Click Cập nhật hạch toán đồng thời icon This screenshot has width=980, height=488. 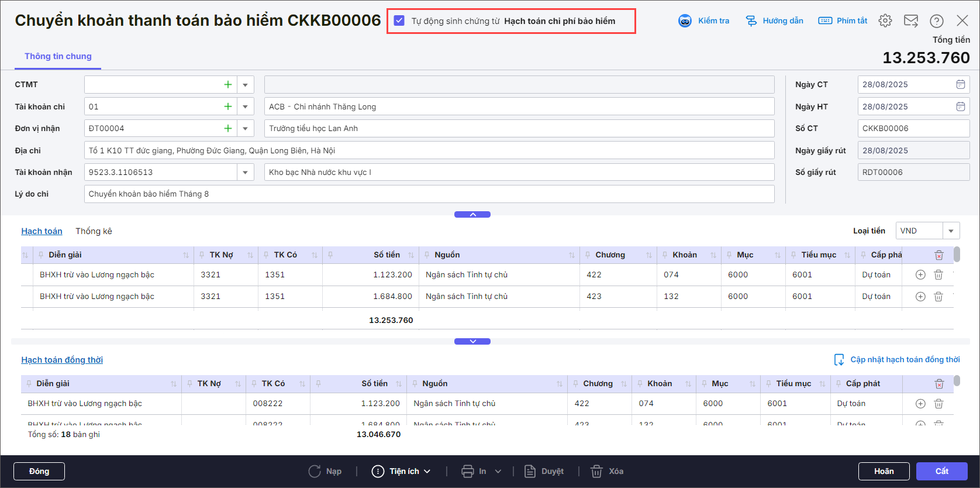839,360
